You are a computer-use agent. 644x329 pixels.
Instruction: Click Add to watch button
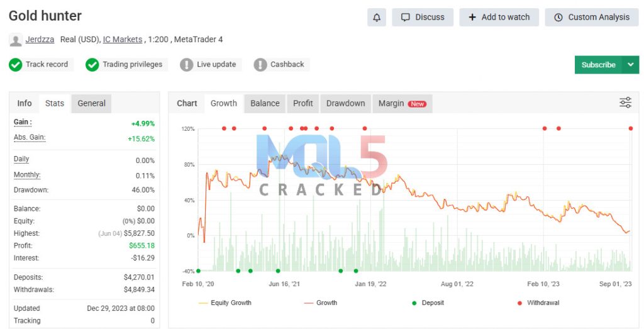coord(499,18)
